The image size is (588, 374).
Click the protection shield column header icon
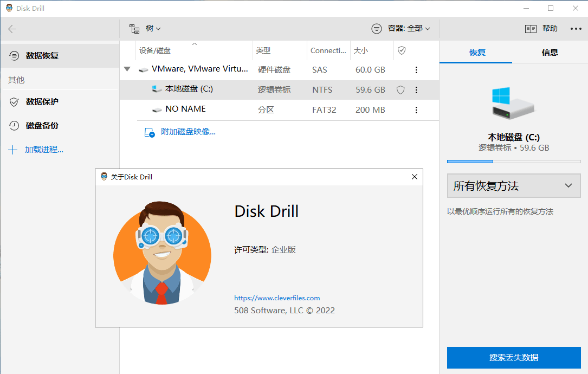402,50
